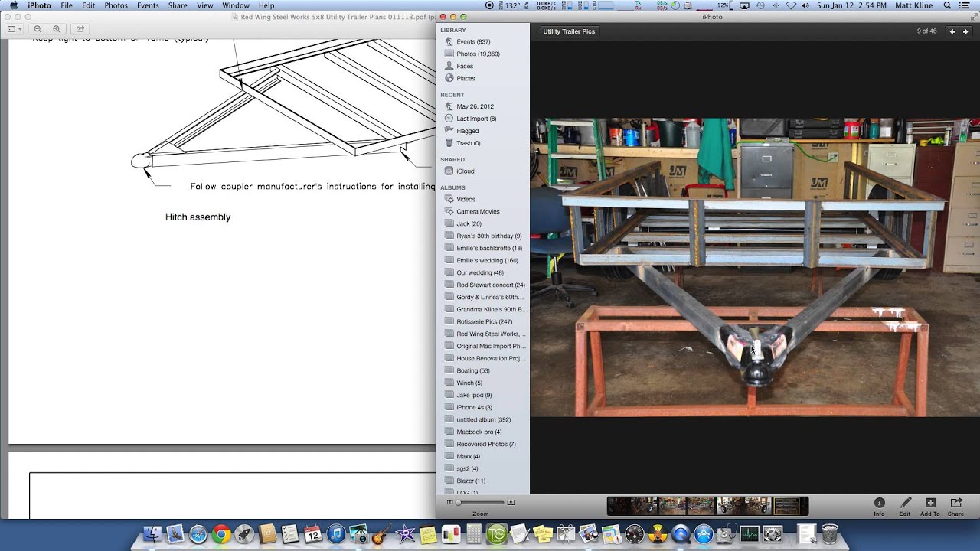
Task: Open the Camera Movies smart album
Action: pyautogui.click(x=478, y=211)
